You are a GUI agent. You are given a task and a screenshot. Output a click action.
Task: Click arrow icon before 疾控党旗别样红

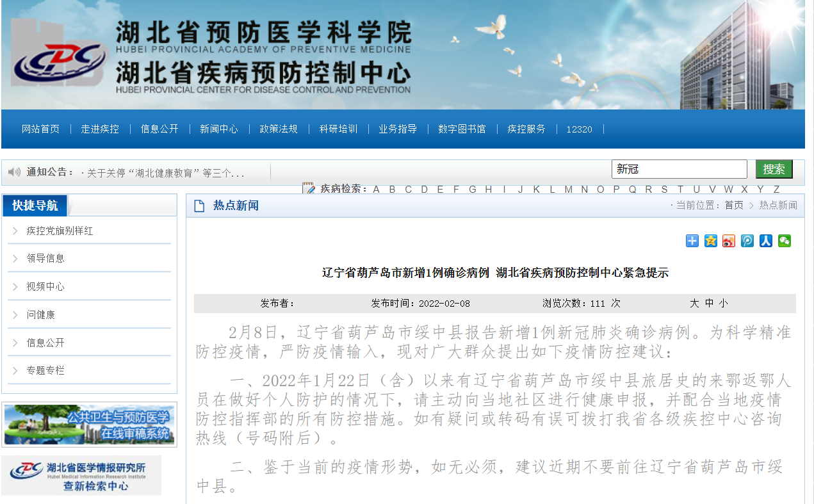tap(15, 231)
